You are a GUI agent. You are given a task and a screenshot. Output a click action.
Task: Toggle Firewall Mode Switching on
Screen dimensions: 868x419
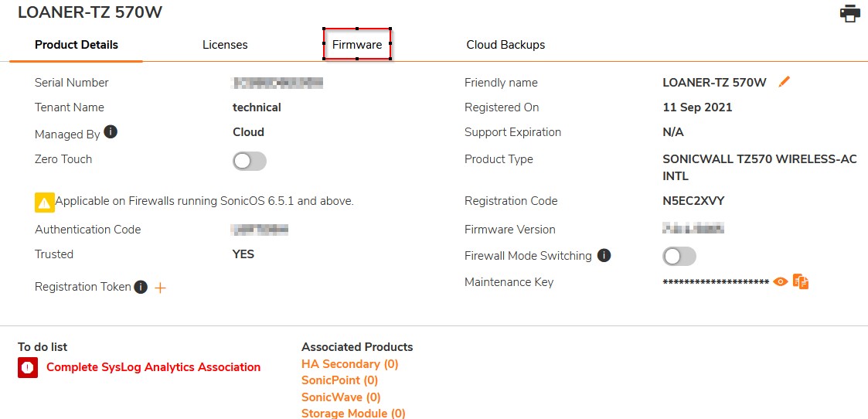679,256
